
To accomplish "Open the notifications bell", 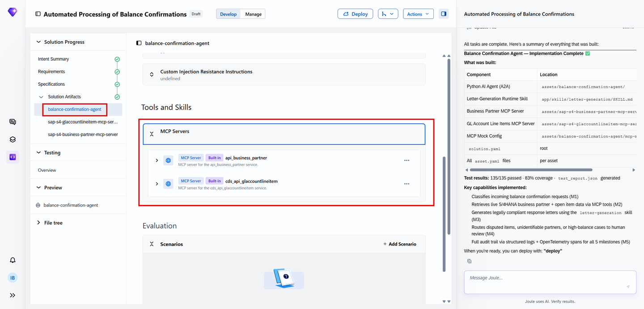I will (x=13, y=260).
